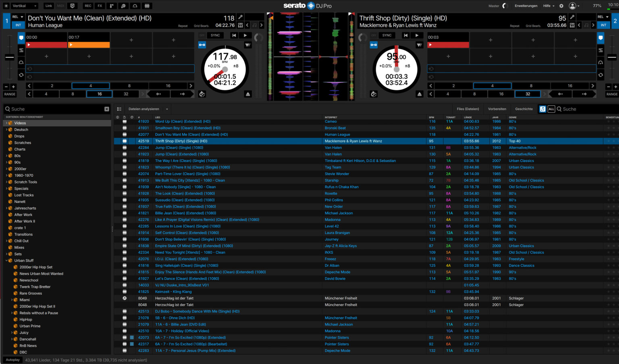Play deck 2 track
This screenshot has height=364, width=619.
[417, 35]
